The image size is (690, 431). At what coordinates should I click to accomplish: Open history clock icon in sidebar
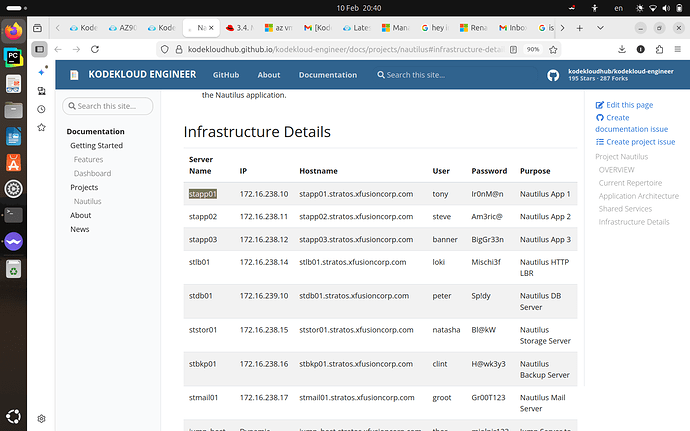[x=41, y=109]
